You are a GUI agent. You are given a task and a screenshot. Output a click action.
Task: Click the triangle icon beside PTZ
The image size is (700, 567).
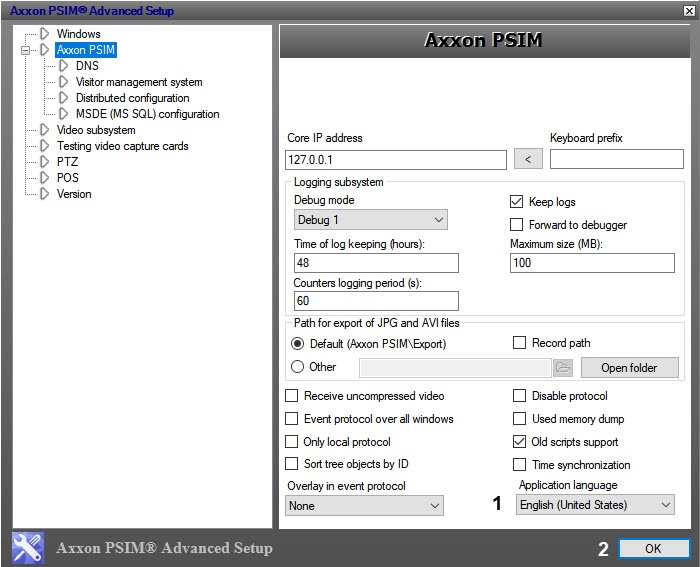pos(44,162)
